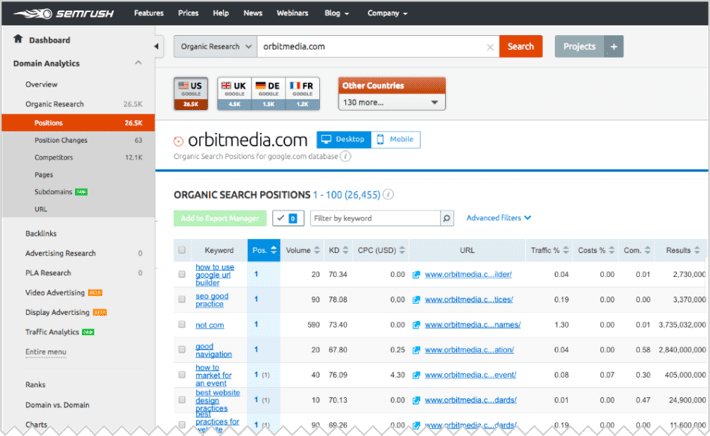The height and width of the screenshot is (436, 710).
Task: Click the Entire menu link
Action: click(x=46, y=352)
